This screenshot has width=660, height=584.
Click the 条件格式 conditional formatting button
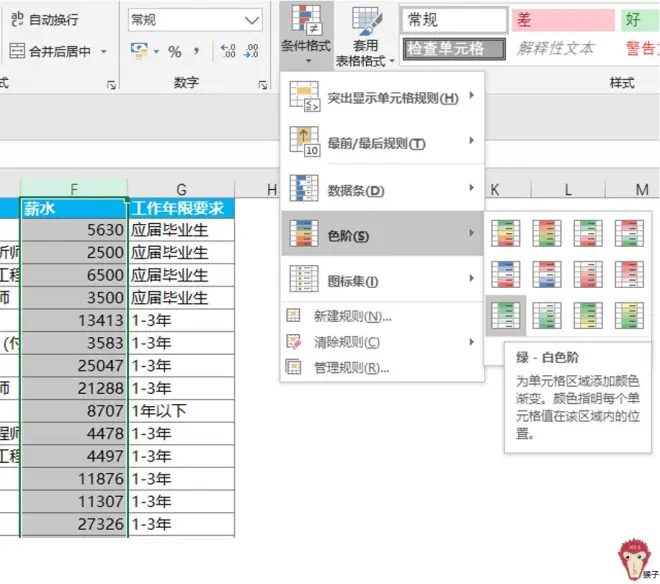point(306,35)
